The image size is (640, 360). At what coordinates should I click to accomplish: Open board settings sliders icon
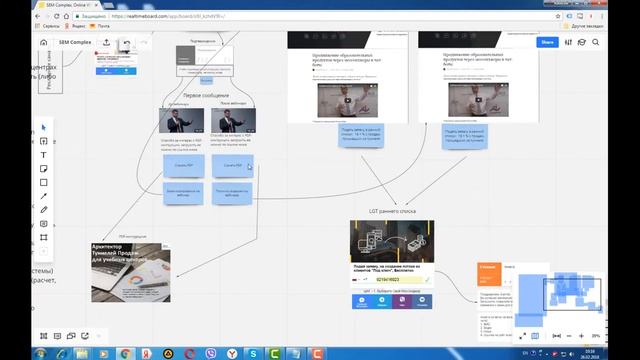568,42
